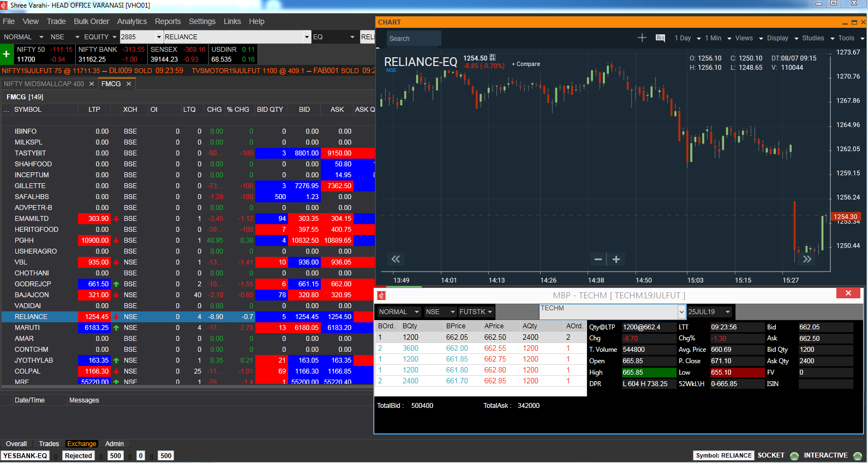Open the Help menu
Image resolution: width=868 pixels, height=463 pixels.
(256, 21)
